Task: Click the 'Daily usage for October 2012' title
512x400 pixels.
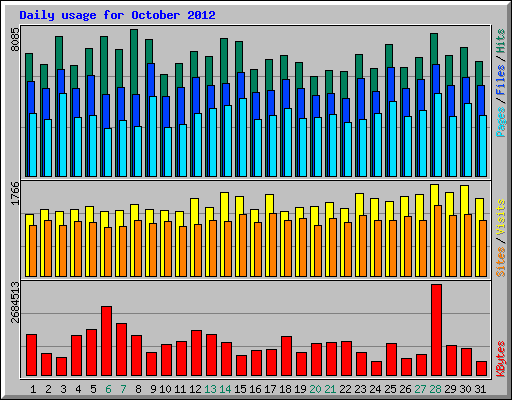Action: pyautogui.click(x=117, y=15)
